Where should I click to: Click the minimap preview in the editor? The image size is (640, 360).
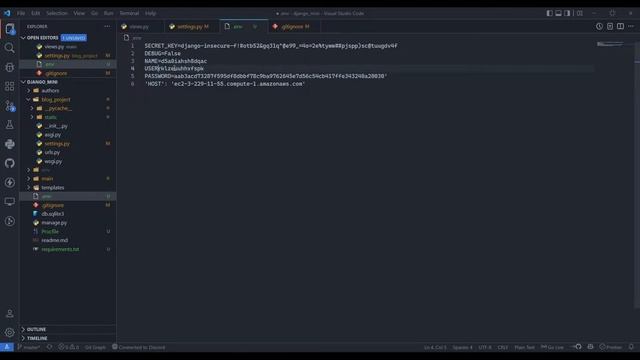click(610, 44)
